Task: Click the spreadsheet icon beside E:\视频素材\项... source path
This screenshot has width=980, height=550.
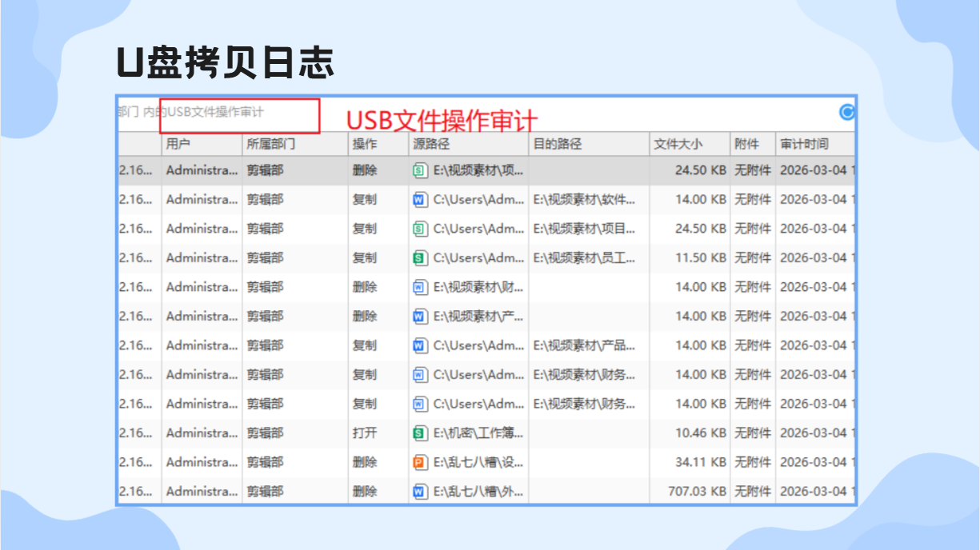Action: (420, 170)
